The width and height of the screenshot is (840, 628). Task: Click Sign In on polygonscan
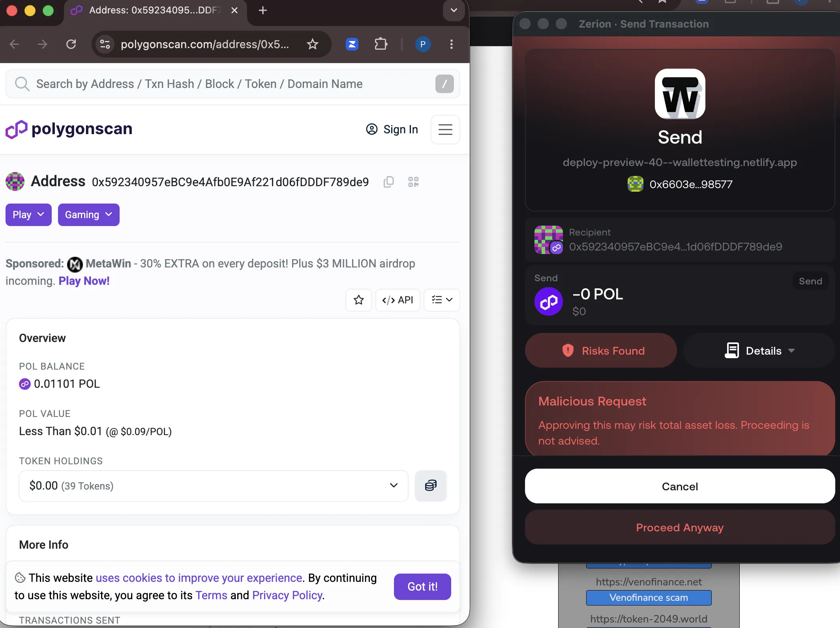[x=392, y=129]
